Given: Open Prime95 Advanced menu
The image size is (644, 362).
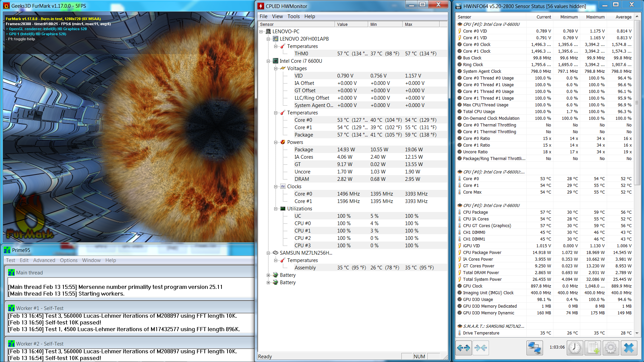Looking at the screenshot, I should pyautogui.click(x=44, y=260).
